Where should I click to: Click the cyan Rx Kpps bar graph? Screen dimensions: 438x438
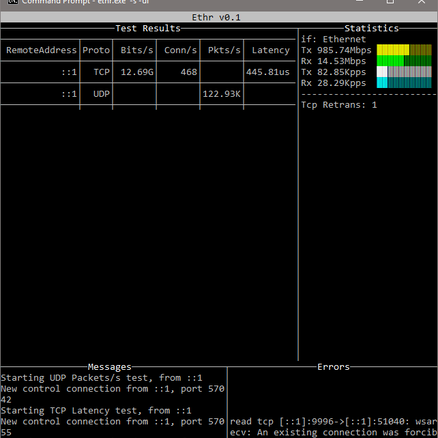coord(404,83)
